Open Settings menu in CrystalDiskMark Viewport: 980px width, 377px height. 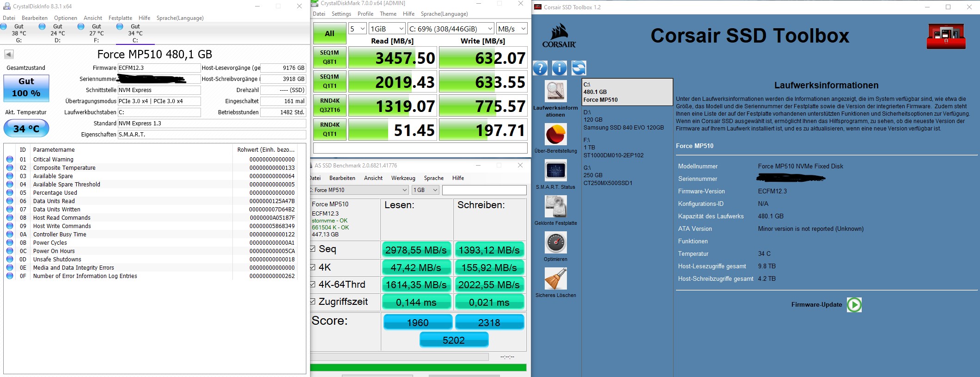coord(341,14)
